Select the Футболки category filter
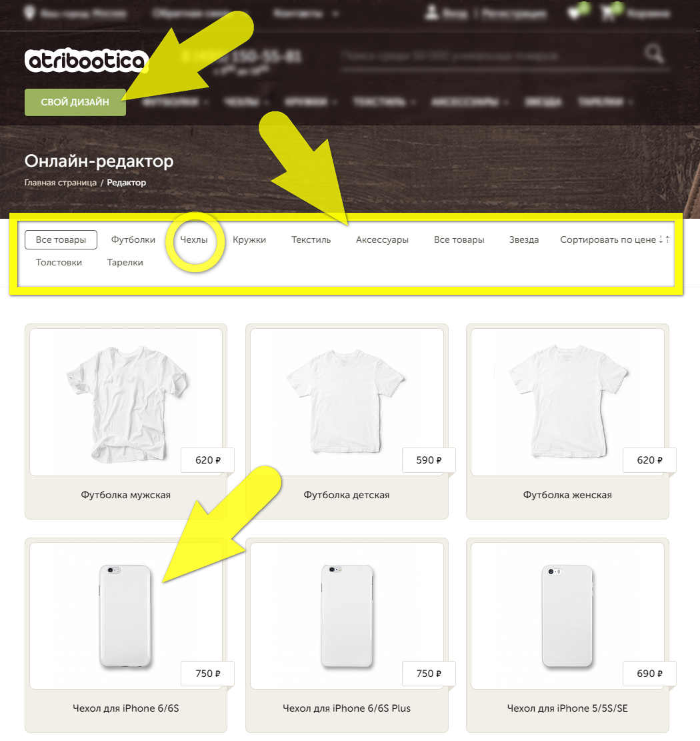 click(x=133, y=239)
